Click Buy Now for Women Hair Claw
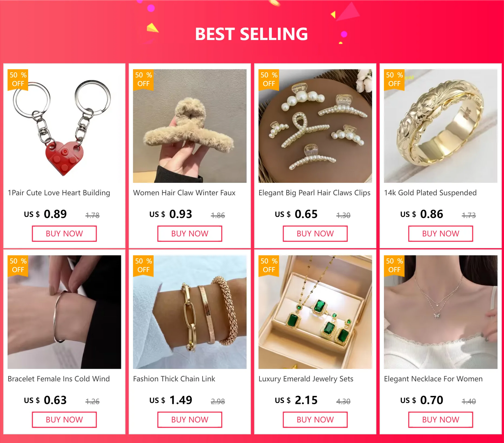This screenshot has width=504, height=443. click(x=190, y=234)
